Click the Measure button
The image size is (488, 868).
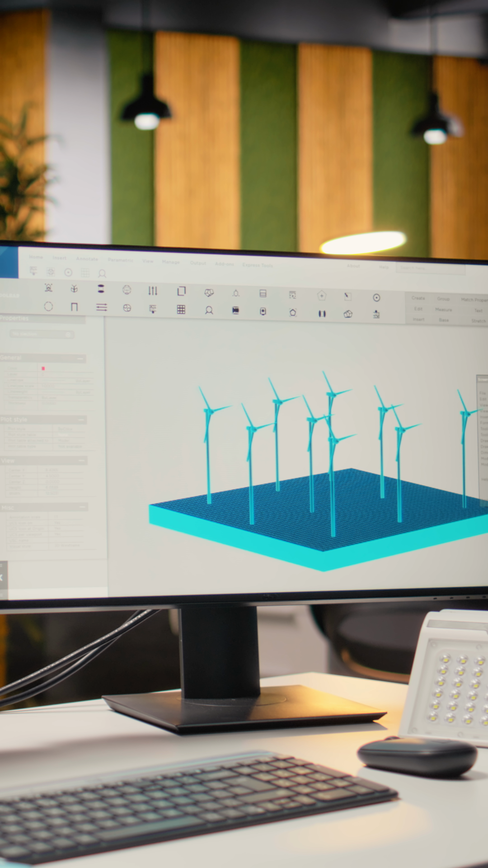coord(443,310)
